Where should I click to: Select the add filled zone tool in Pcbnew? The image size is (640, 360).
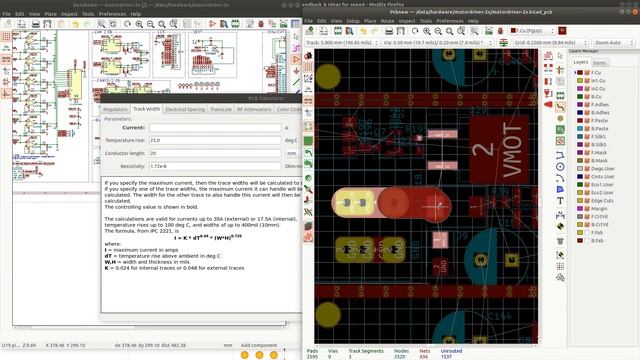[x=560, y=130]
